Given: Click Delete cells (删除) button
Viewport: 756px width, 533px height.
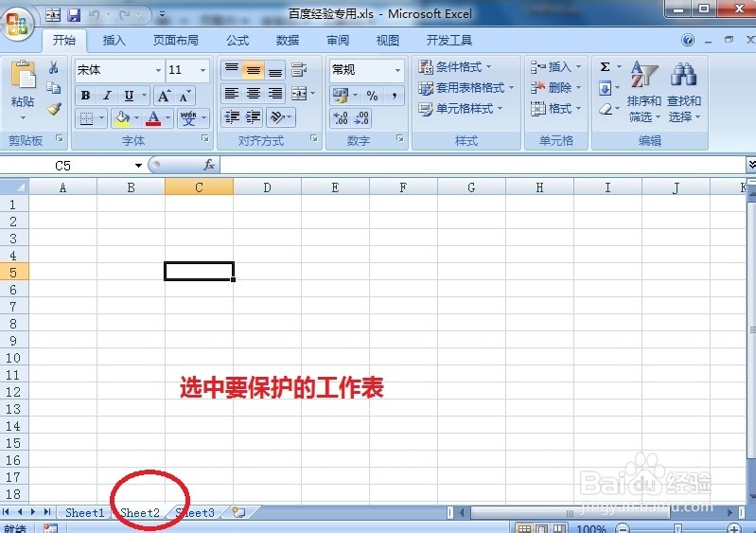Looking at the screenshot, I should point(556,88).
